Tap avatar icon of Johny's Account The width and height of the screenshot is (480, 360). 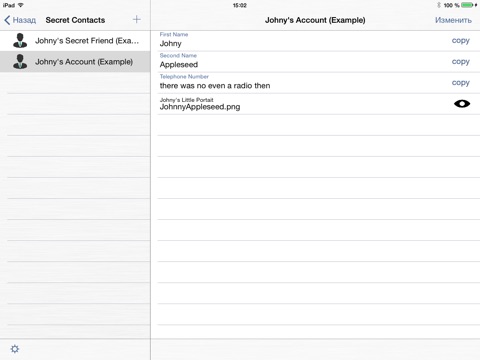20,62
